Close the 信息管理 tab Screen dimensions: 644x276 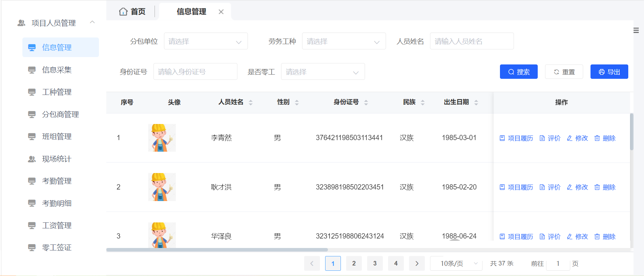(221, 12)
